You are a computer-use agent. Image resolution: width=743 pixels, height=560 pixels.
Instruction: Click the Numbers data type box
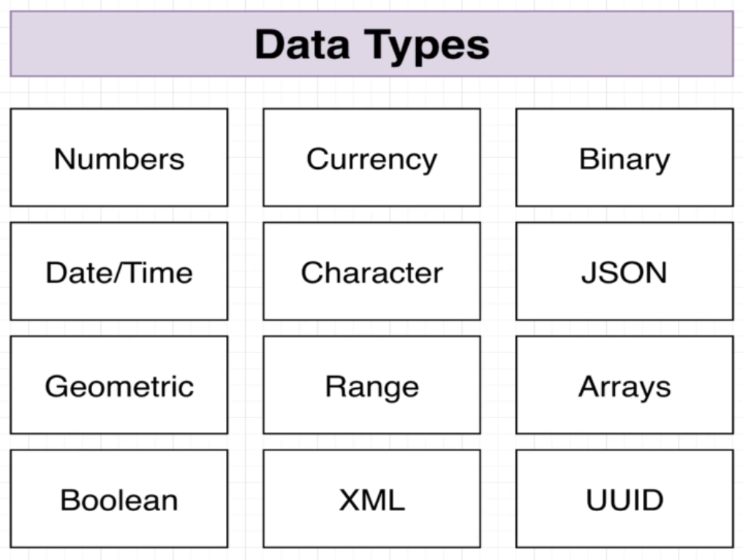point(118,158)
